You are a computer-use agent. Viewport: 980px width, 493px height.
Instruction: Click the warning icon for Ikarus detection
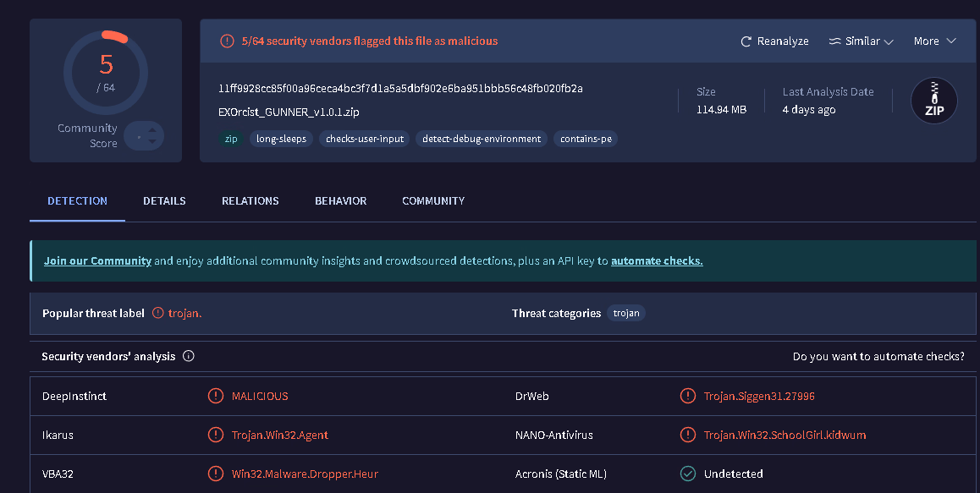click(216, 435)
